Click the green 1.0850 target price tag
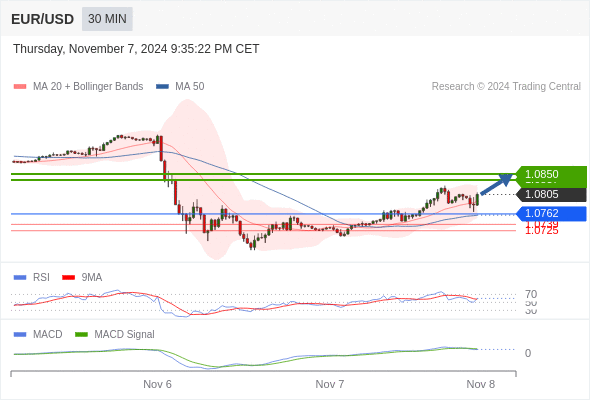Screen dimensions: 590x400 point(551,175)
